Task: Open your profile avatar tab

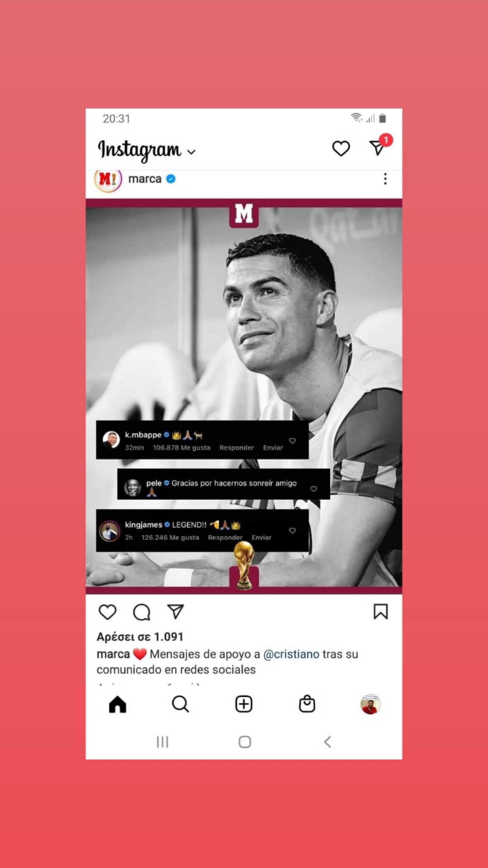Action: click(370, 704)
